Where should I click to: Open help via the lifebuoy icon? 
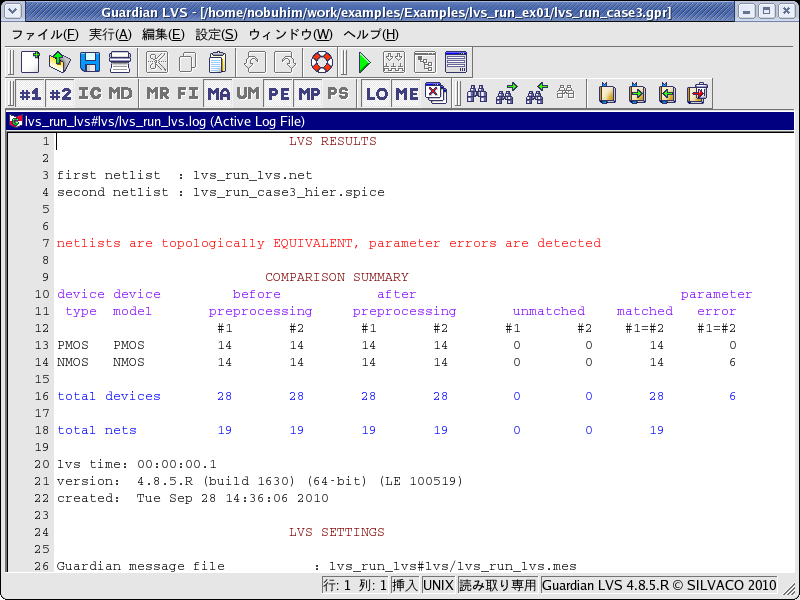point(321,62)
